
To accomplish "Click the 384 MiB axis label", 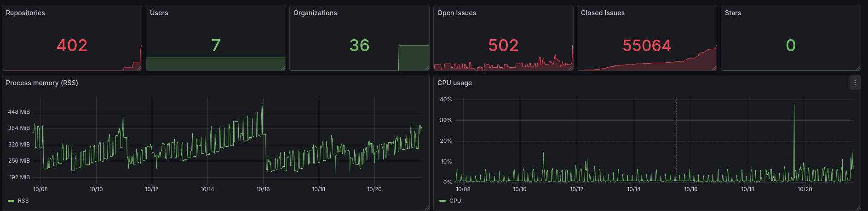I will 19,128.
